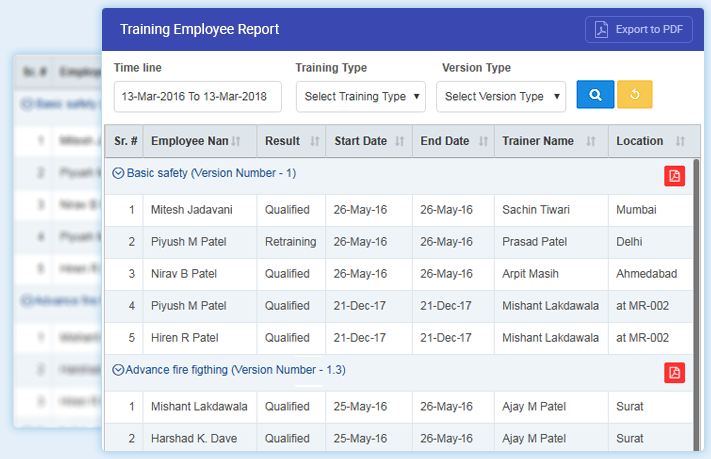Click the Mumbai location cell
Screen dimensions: 711x459
tap(651, 210)
